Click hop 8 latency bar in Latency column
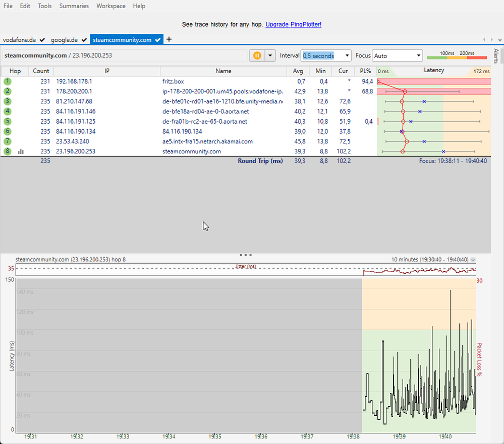The image size is (504, 444). tap(429, 151)
